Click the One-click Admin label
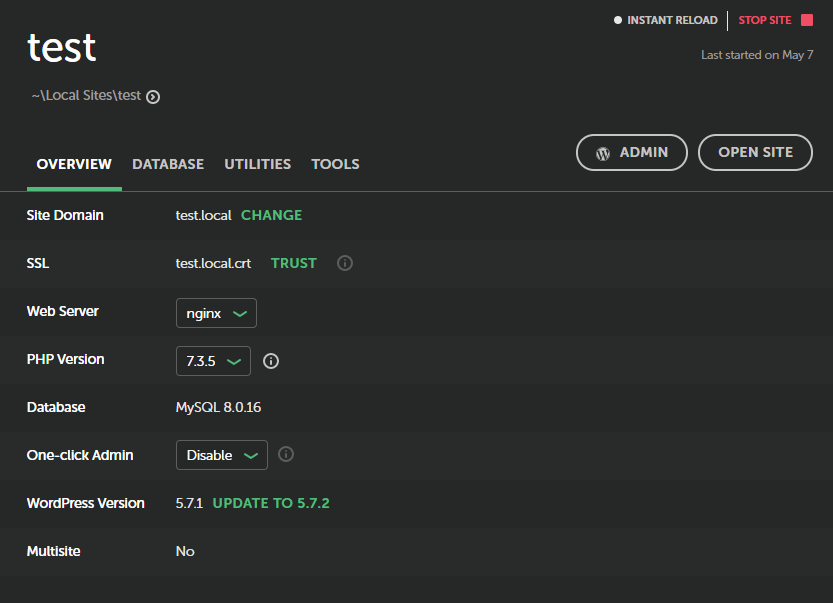This screenshot has width=833, height=603. (x=80, y=455)
